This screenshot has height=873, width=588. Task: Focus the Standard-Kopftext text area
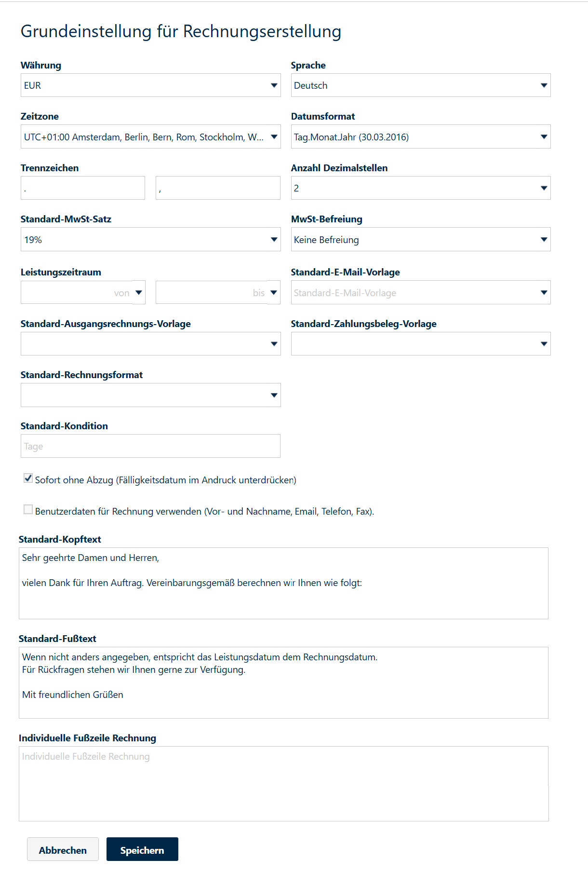point(283,583)
